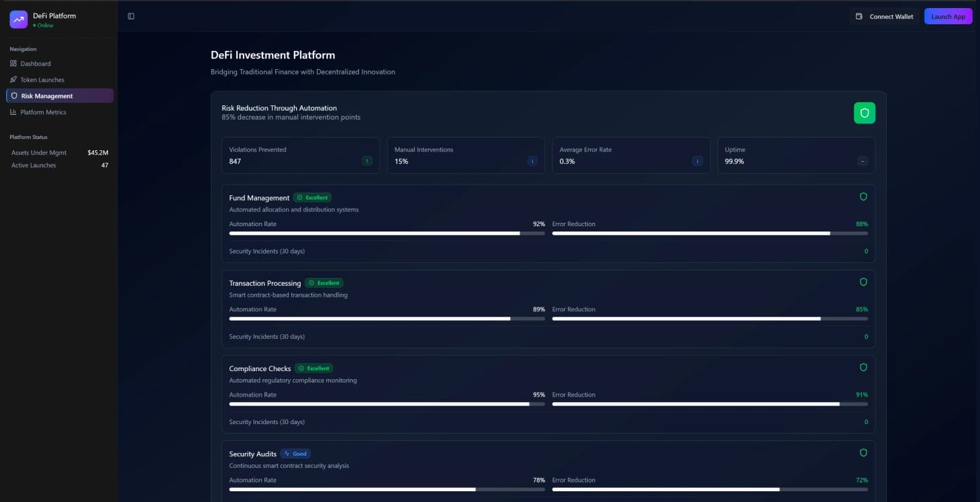
Task: Click the DeFi Platform logo icon
Action: click(x=18, y=19)
